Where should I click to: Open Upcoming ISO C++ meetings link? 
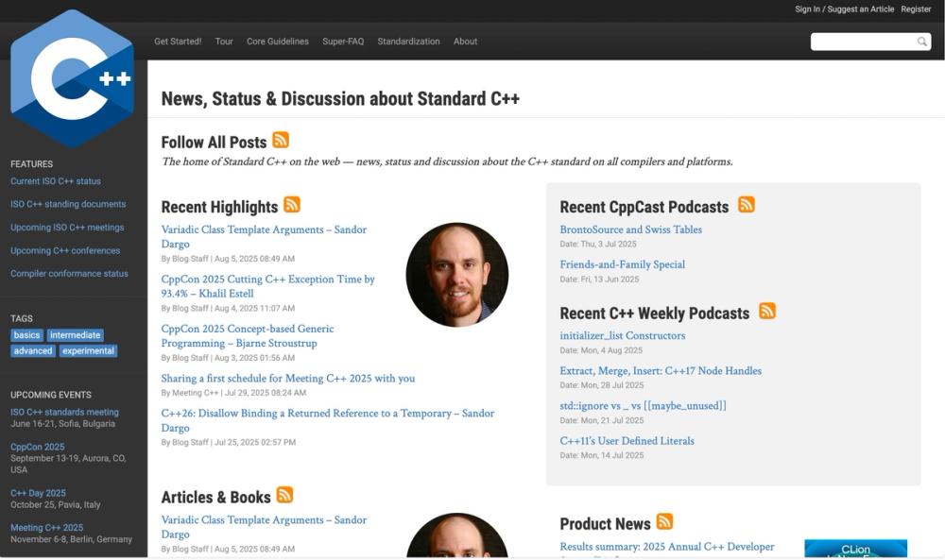(x=67, y=228)
